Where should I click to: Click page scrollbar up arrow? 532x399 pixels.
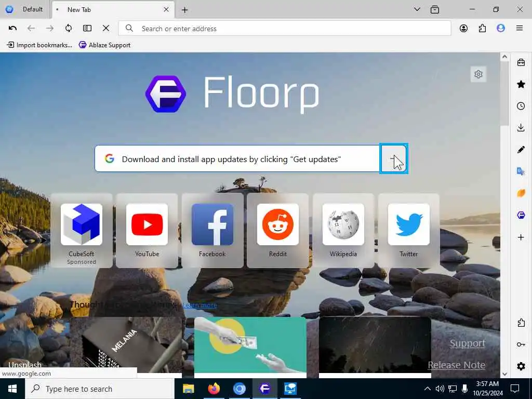click(504, 57)
